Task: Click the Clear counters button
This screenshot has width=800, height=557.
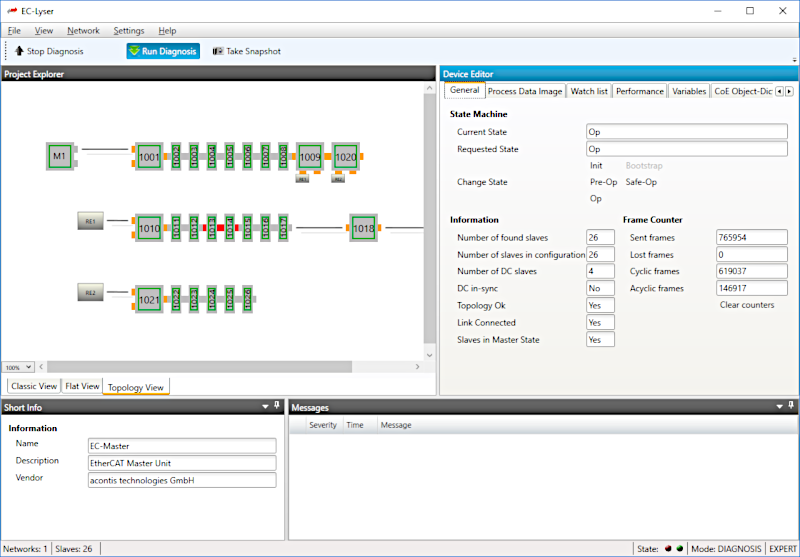Action: click(x=747, y=305)
